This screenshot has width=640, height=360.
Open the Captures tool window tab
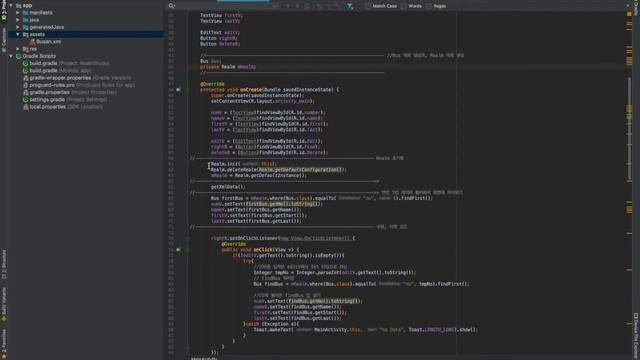tap(4, 39)
